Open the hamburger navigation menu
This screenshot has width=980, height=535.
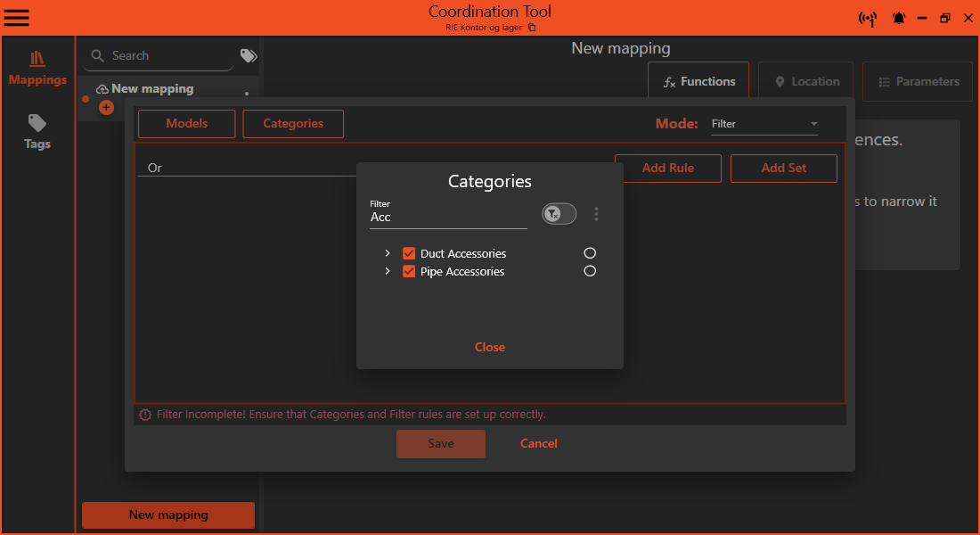16,18
